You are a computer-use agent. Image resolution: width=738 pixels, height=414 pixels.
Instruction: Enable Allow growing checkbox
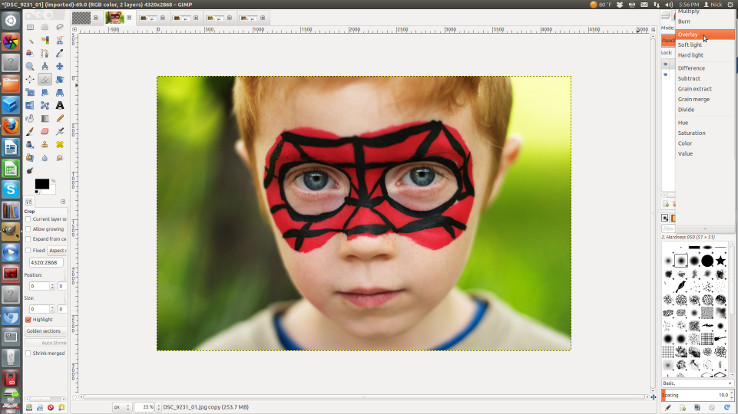[x=28, y=229]
